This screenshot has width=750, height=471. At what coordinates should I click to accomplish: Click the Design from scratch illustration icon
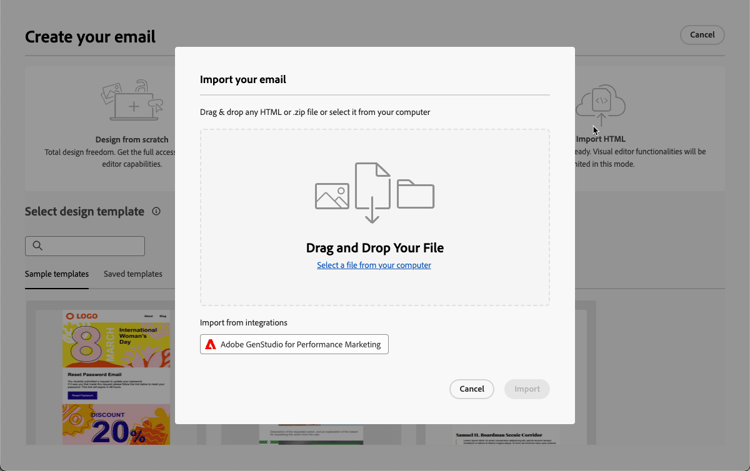click(x=132, y=100)
